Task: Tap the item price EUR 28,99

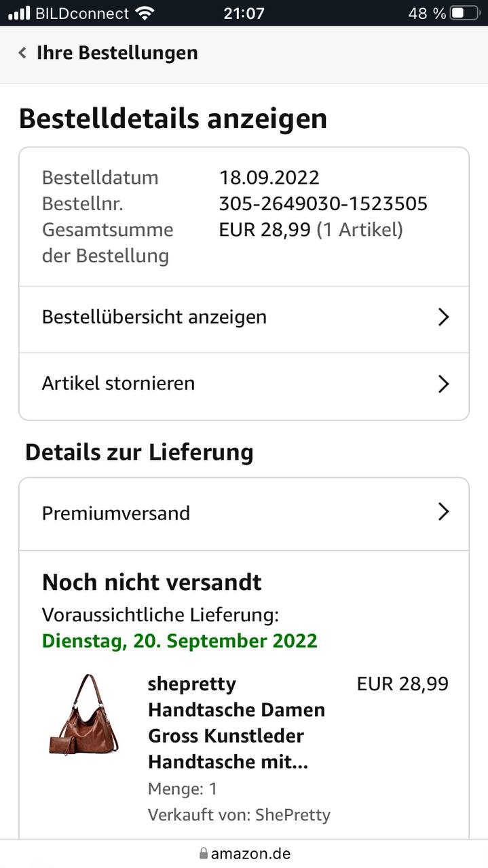Action: (402, 684)
